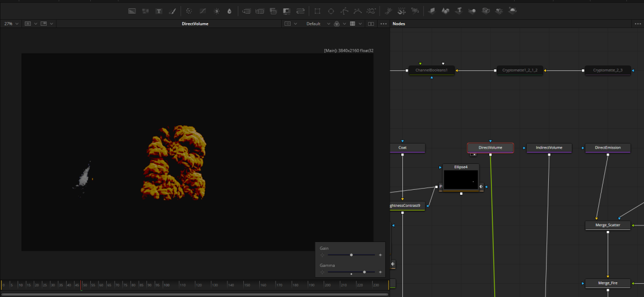Select the Paint brush tool
This screenshot has height=297, width=644.
[x=172, y=11]
